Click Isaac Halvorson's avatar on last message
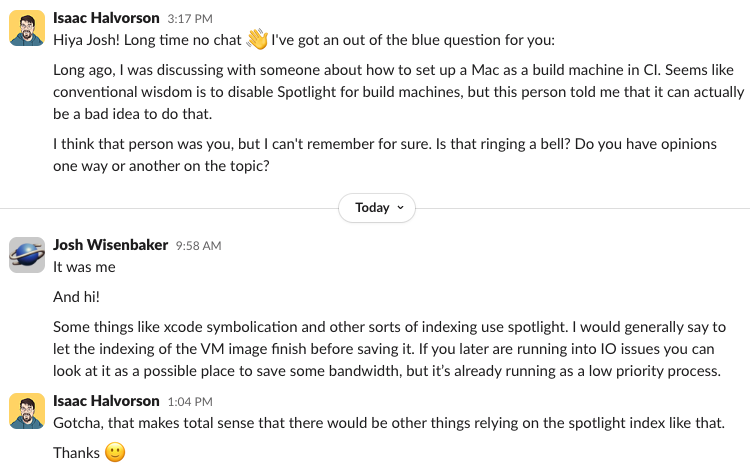This screenshot has height=471, width=750. [x=27, y=411]
